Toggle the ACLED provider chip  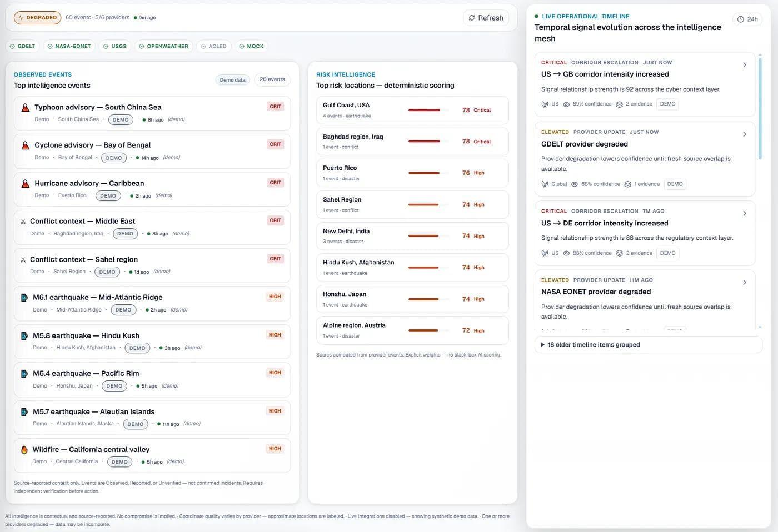[x=214, y=46]
